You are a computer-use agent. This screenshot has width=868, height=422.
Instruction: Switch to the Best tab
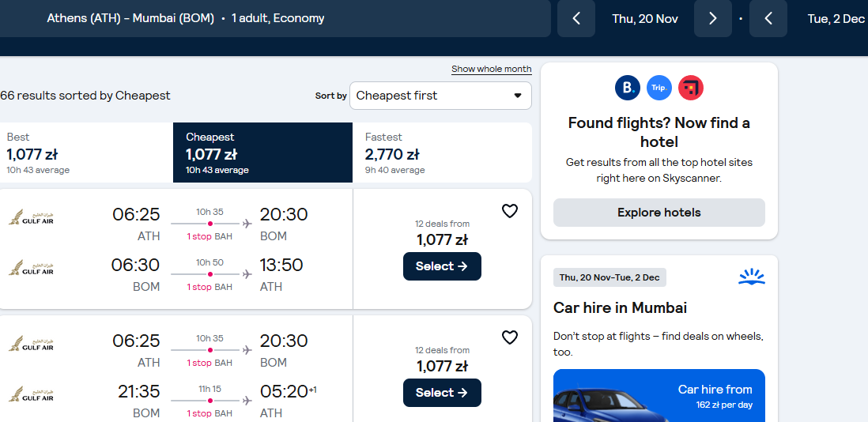click(86, 153)
